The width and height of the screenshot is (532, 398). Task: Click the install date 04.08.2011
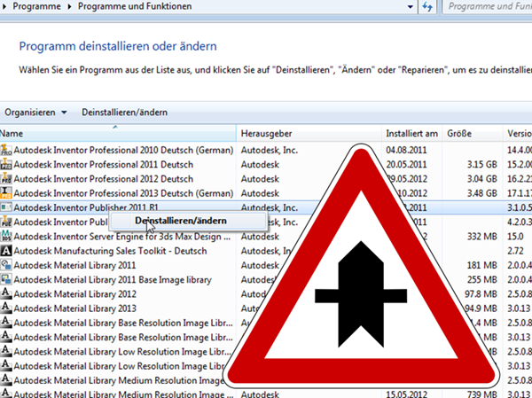click(x=406, y=150)
